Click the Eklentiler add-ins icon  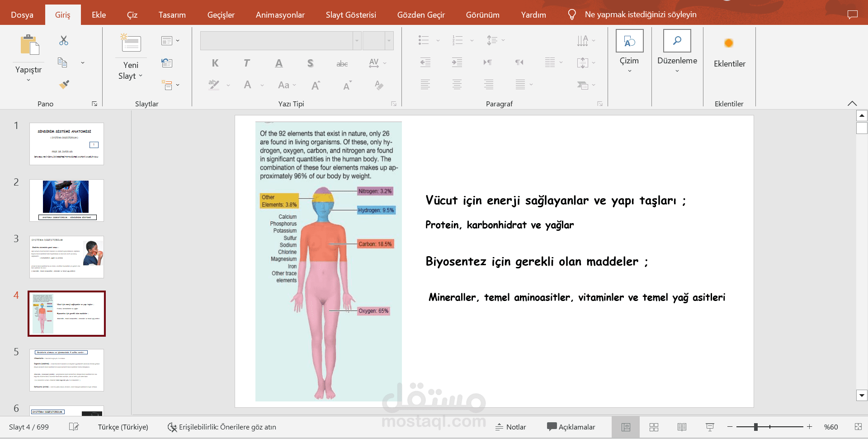click(x=728, y=43)
